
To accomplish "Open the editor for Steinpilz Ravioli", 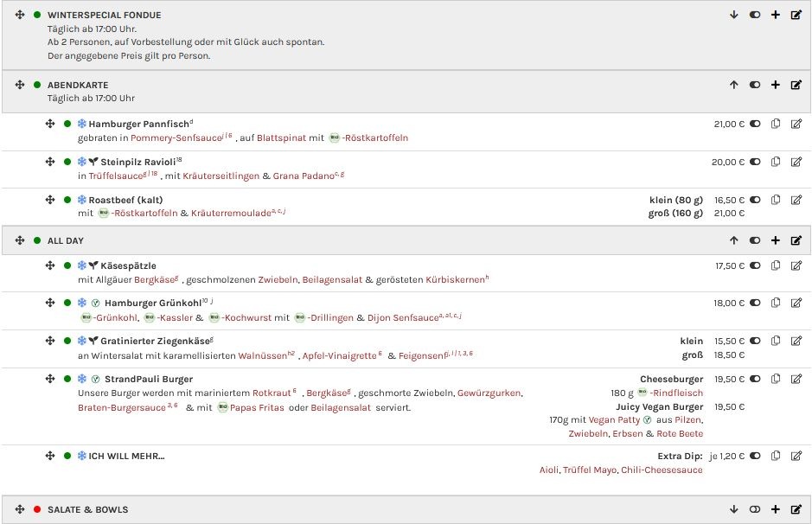I will [x=796, y=162].
